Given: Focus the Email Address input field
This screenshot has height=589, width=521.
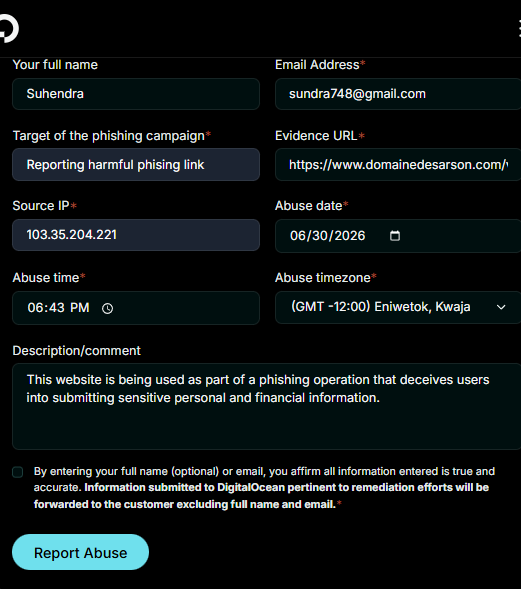Looking at the screenshot, I should click(398, 94).
